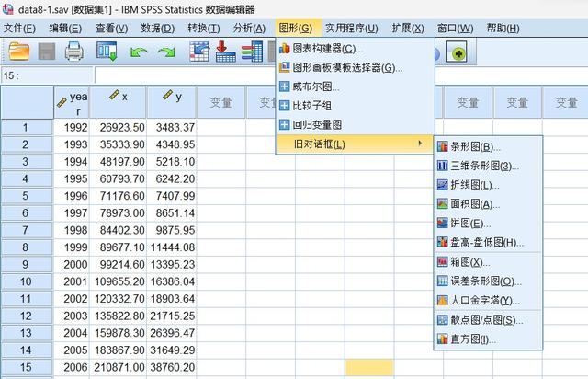
Task: Open the 文件(F) menu
Action: (x=19, y=29)
